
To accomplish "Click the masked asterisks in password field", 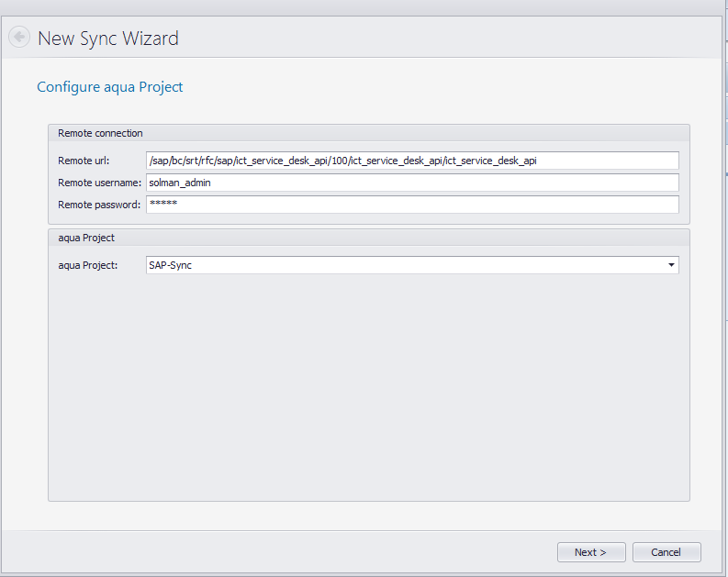I will 162,205.
